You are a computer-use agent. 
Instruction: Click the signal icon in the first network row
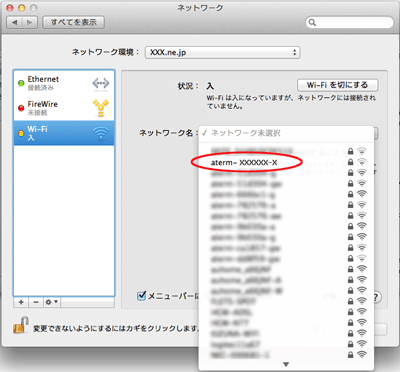(362, 151)
